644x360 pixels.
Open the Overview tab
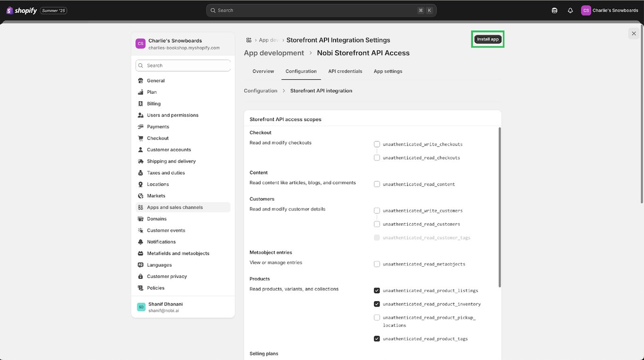(x=263, y=71)
